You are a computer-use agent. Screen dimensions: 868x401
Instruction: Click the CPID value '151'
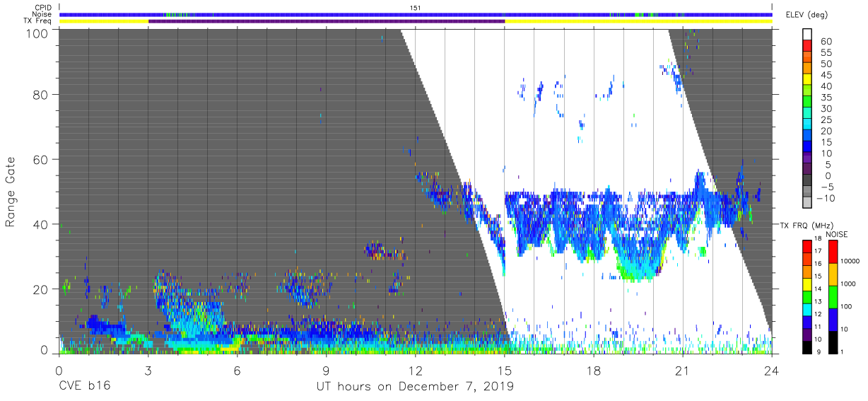click(x=416, y=8)
